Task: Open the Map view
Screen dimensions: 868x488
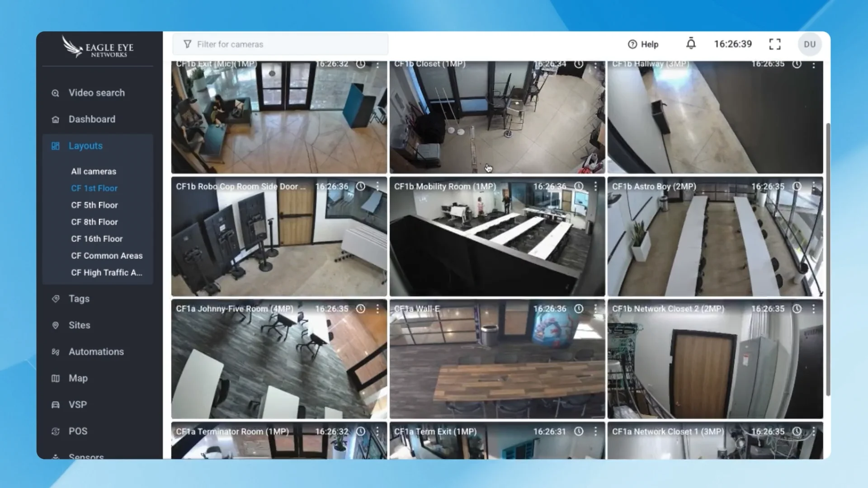Action: [x=78, y=378]
